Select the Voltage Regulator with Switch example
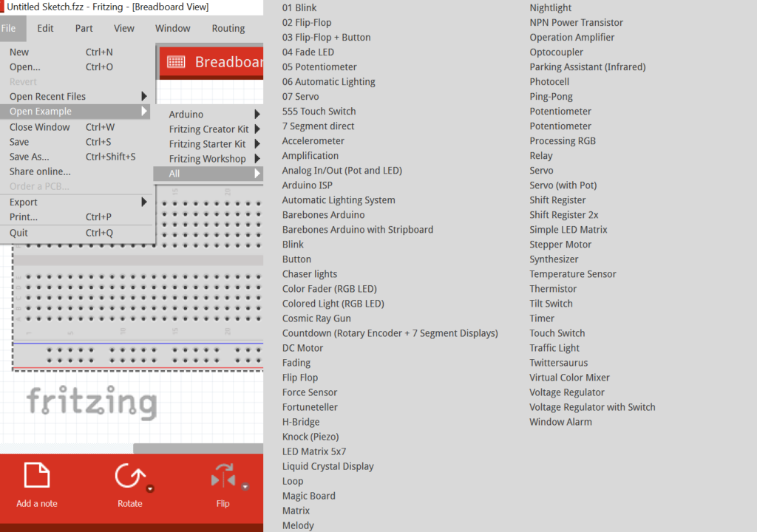 pos(592,407)
